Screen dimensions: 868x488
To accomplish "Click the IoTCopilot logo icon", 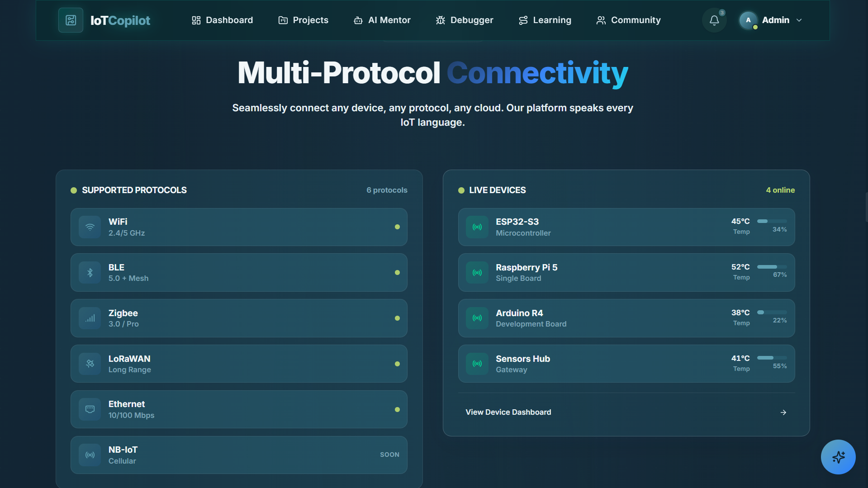I will tap(71, 20).
